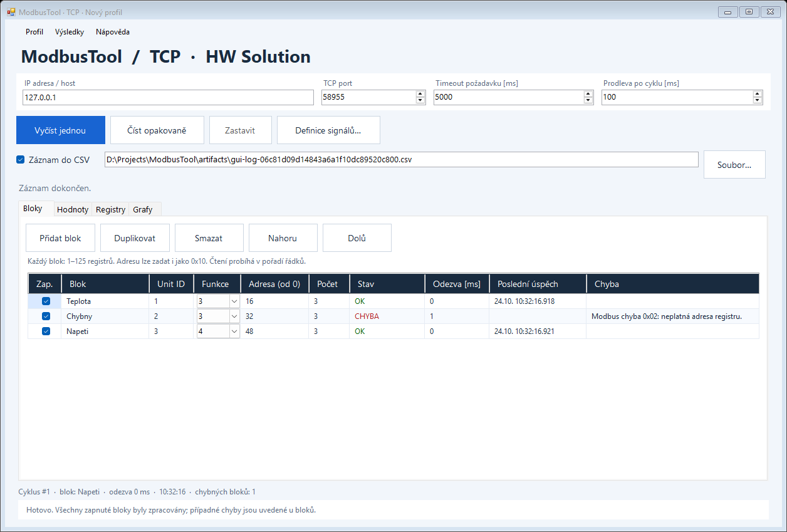Image resolution: width=787 pixels, height=532 pixels.
Task: Decrease Timeout požadavku with down arrow
Action: click(x=588, y=100)
